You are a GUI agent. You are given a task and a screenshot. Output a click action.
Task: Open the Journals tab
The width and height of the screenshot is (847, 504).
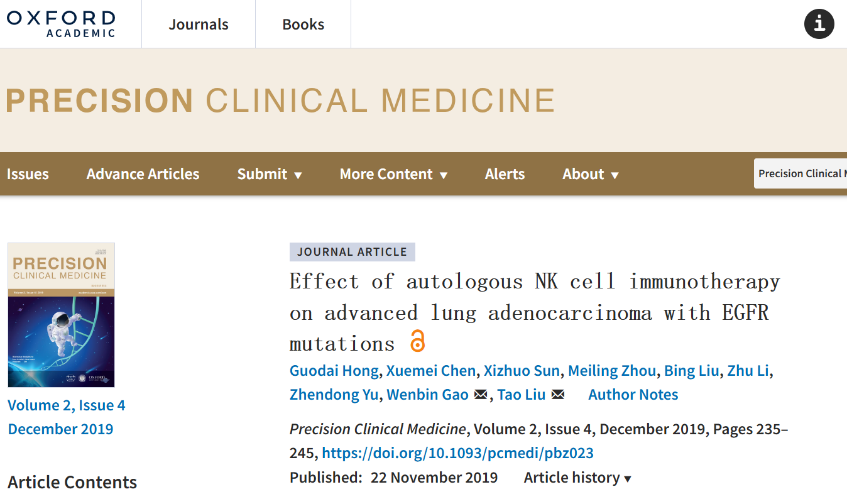tap(199, 24)
